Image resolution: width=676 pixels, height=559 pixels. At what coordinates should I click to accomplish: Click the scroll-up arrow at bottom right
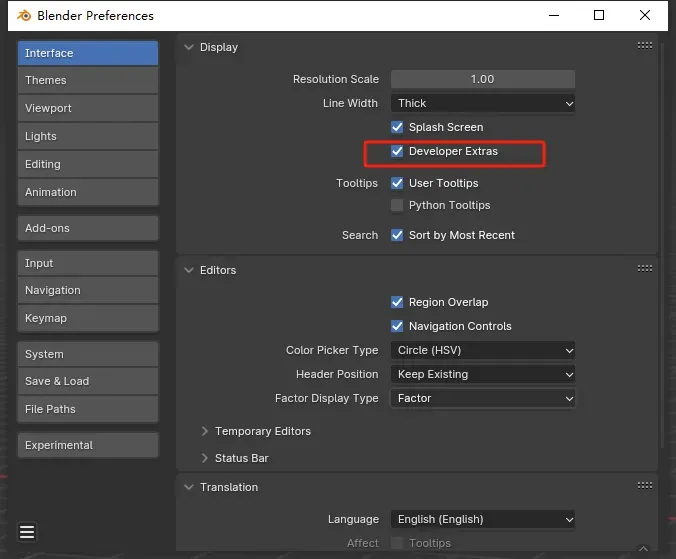643,548
